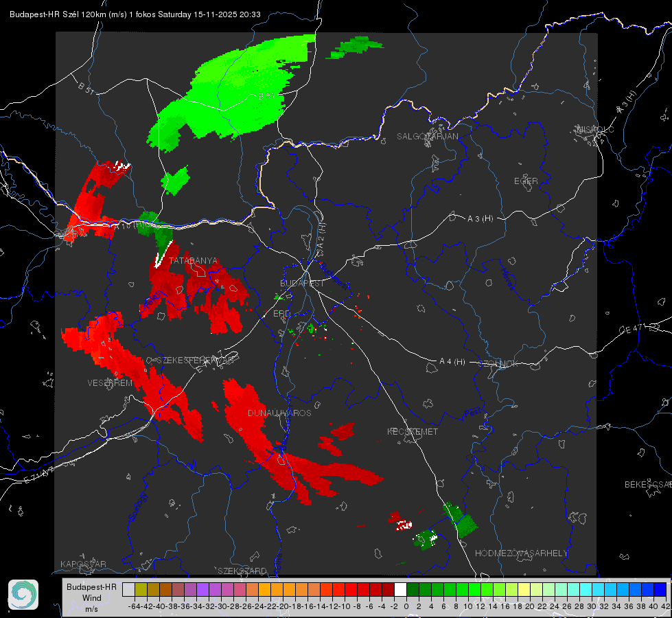Image resolution: width=672 pixels, height=618 pixels.
Task: Click the '42' value at the legend's right end
Action: (x=666, y=606)
